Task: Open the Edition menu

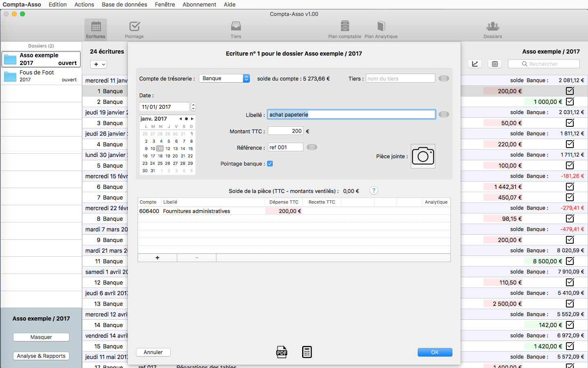Action: (x=58, y=4)
